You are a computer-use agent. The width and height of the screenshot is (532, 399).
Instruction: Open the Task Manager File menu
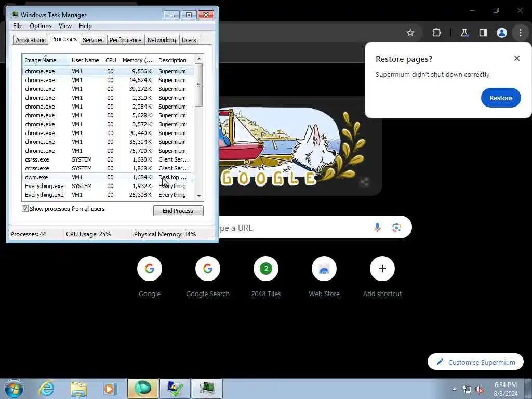tap(18, 26)
